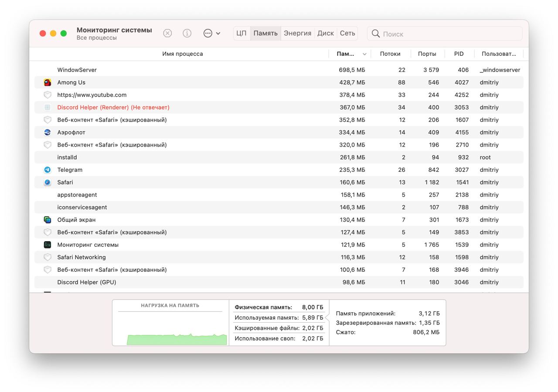Click shield icon of Safari web content PID 2710
Viewport: 558px width, 392px height.
(48, 145)
